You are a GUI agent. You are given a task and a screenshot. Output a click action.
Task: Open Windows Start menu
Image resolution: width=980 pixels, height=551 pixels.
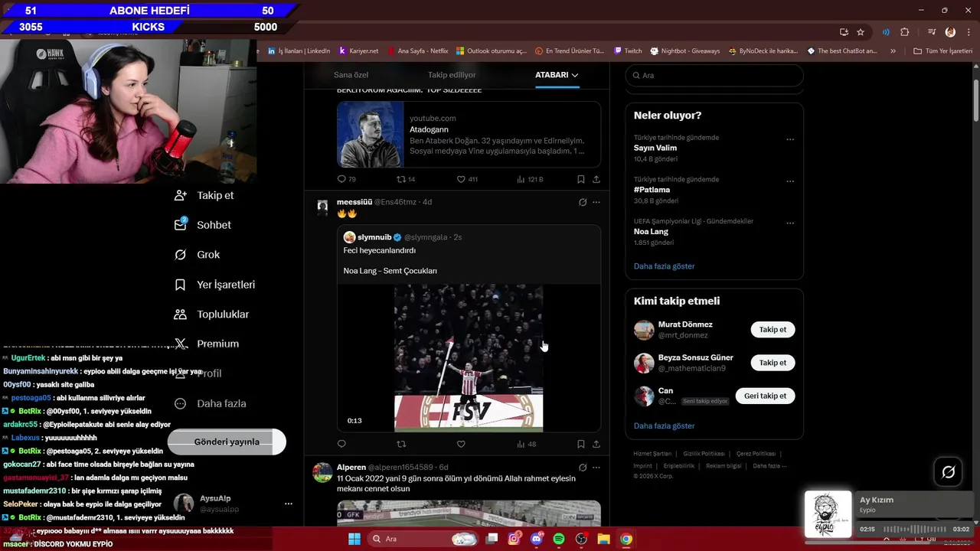(x=354, y=539)
